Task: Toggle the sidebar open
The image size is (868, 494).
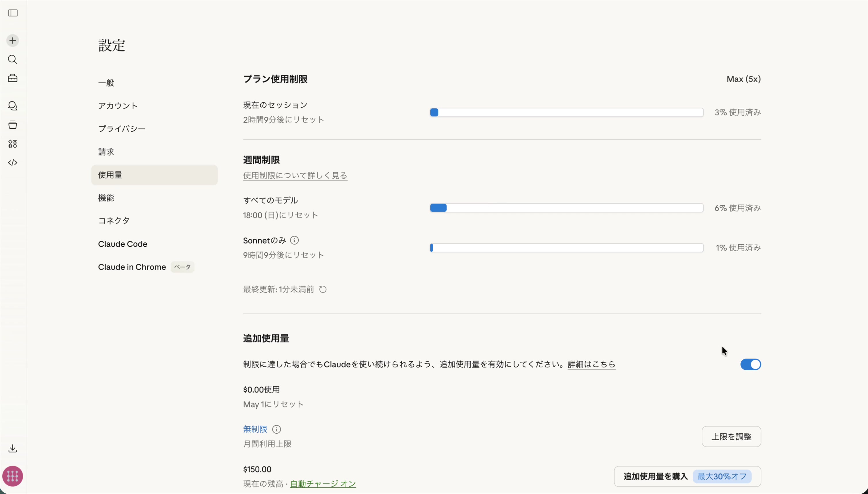Action: coord(13,13)
